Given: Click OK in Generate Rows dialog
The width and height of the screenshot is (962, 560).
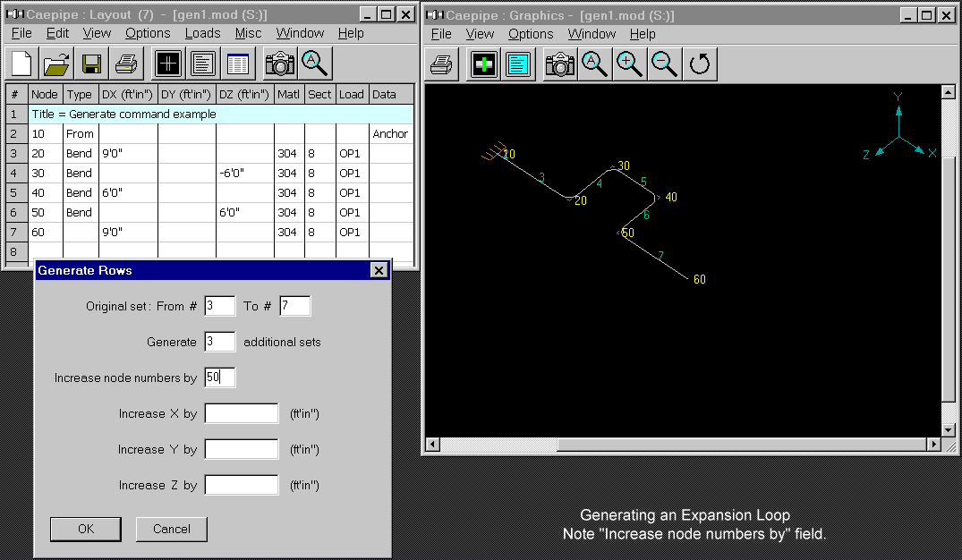Looking at the screenshot, I should pyautogui.click(x=86, y=529).
